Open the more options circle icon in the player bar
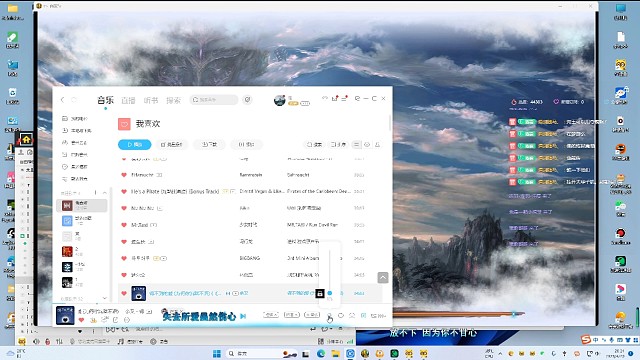The image size is (640, 360). click(x=127, y=320)
